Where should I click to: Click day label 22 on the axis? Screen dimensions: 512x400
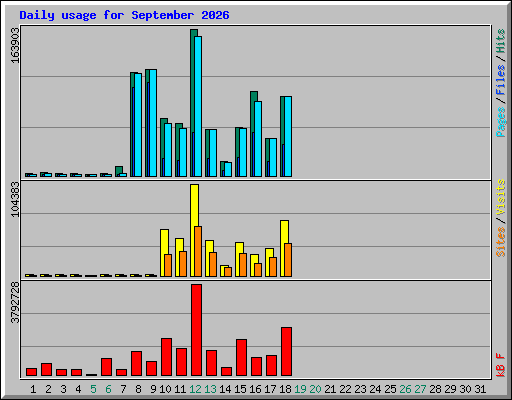(345, 389)
